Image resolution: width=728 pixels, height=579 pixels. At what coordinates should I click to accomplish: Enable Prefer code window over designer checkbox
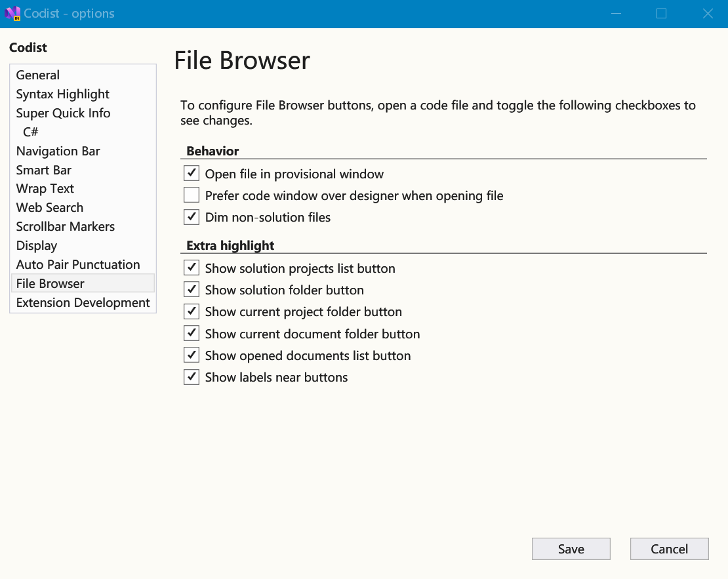coord(192,195)
